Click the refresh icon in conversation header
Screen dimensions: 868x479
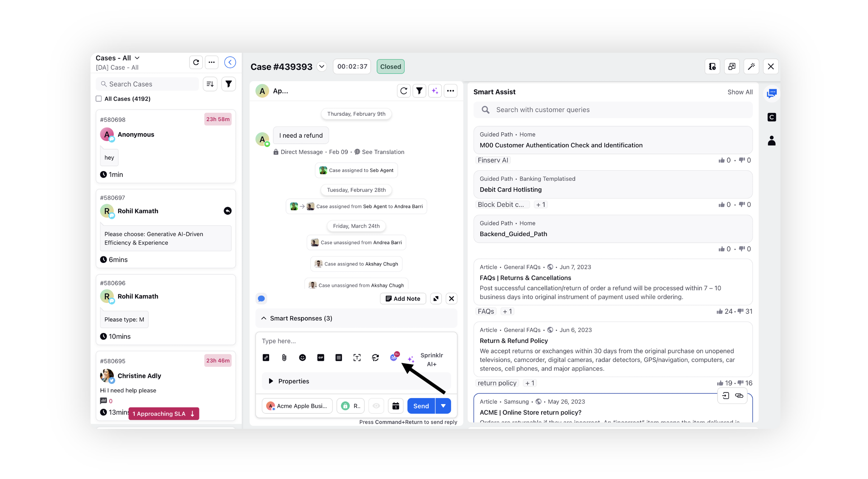point(404,91)
